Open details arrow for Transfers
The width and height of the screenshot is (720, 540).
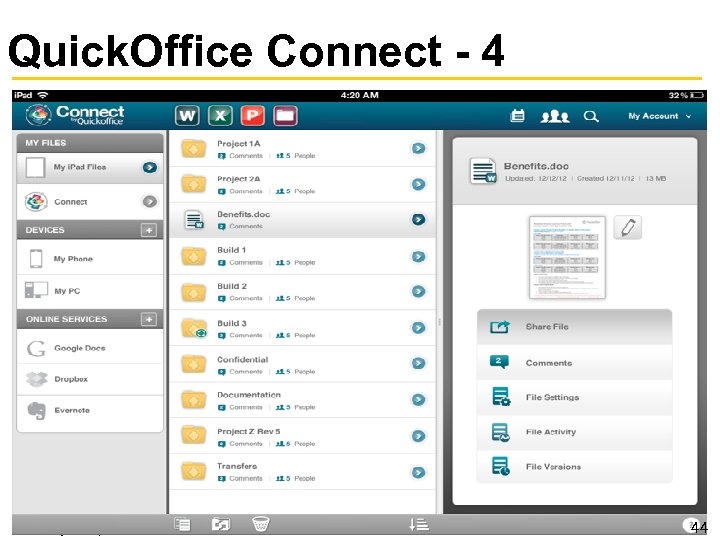(x=418, y=472)
